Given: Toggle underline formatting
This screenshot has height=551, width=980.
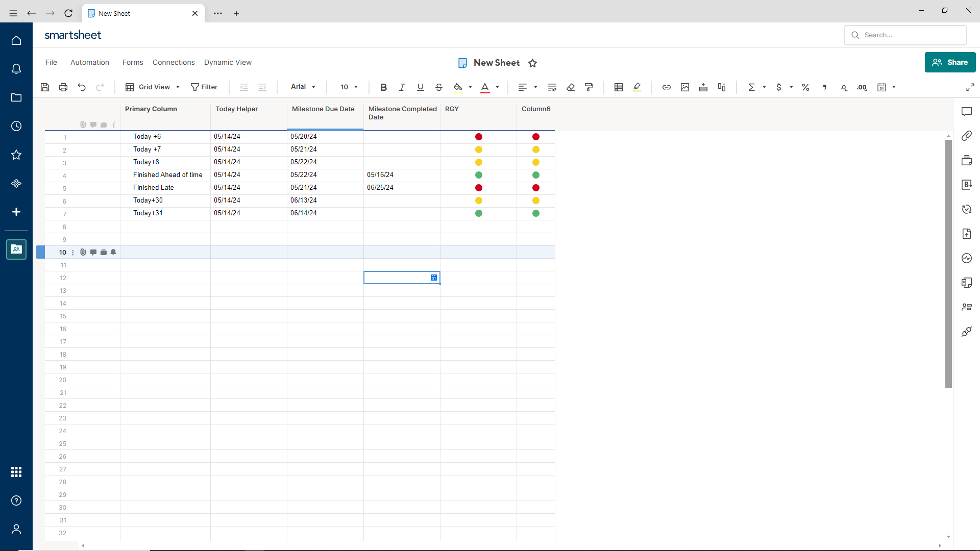Looking at the screenshot, I should point(420,87).
